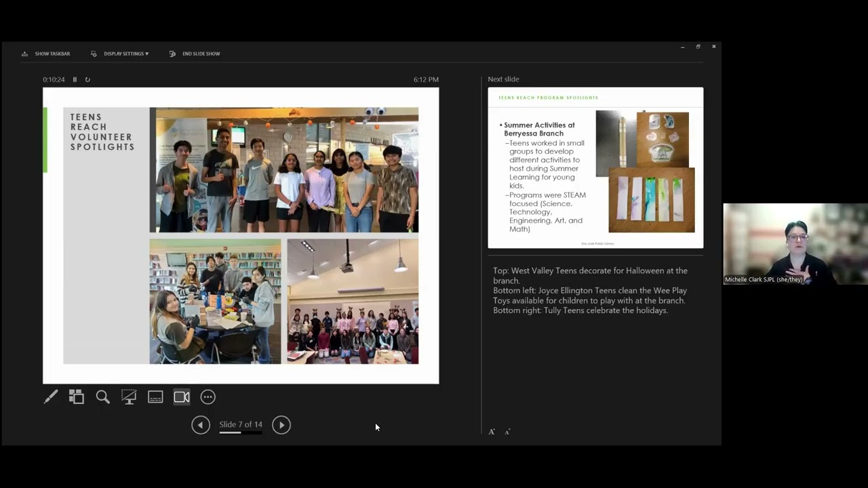Click the elapsed time 0:10:24
Screen dimensions: 868x488
pyautogui.click(x=54, y=79)
